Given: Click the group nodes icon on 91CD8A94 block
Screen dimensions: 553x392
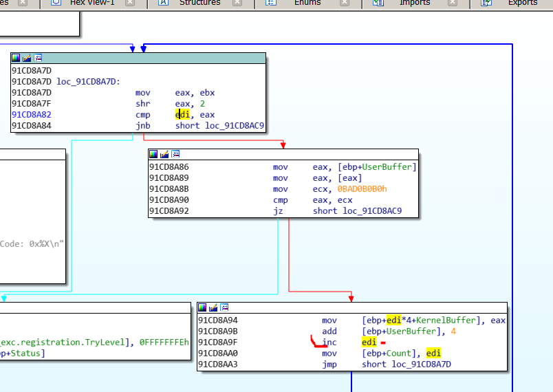Looking at the screenshot, I should point(224,307).
